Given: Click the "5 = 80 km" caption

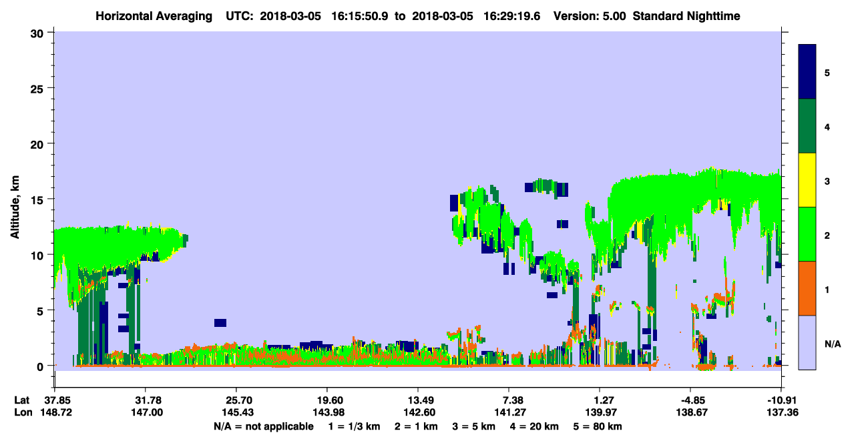Looking at the screenshot, I should point(596,426).
